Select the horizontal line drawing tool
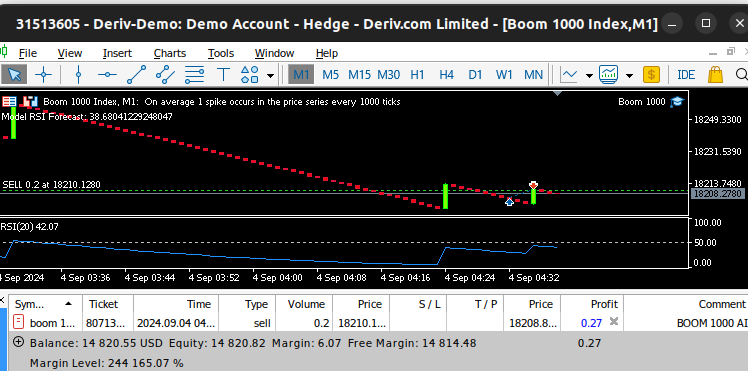Image resolution: width=748 pixels, height=371 pixels. (x=107, y=74)
